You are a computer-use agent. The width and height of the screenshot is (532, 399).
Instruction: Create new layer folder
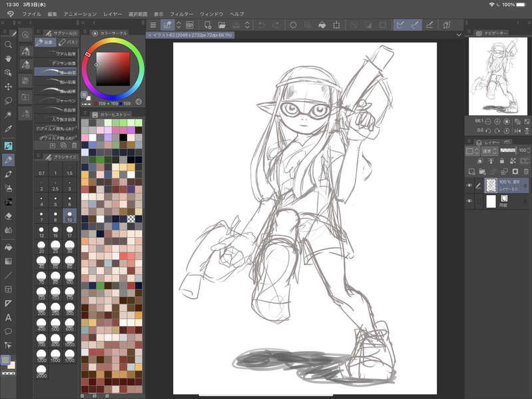[483, 171]
